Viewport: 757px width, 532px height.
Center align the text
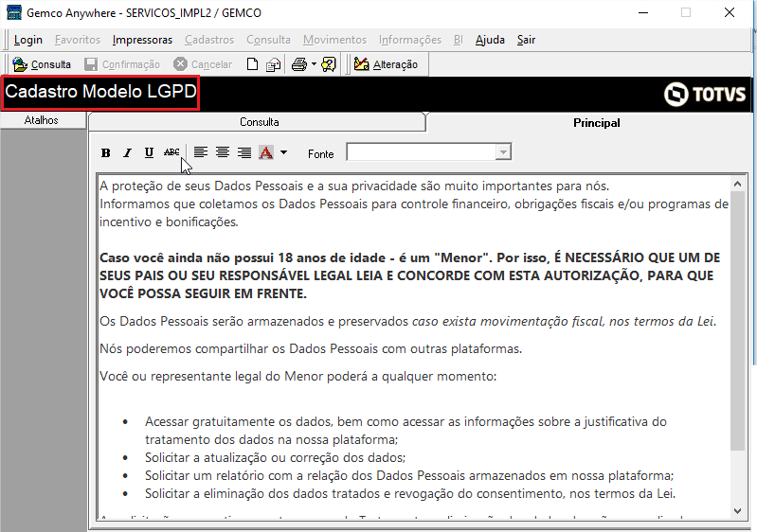coord(223,153)
